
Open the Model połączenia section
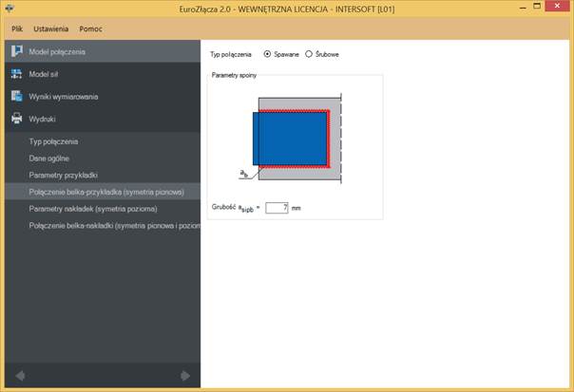point(103,51)
